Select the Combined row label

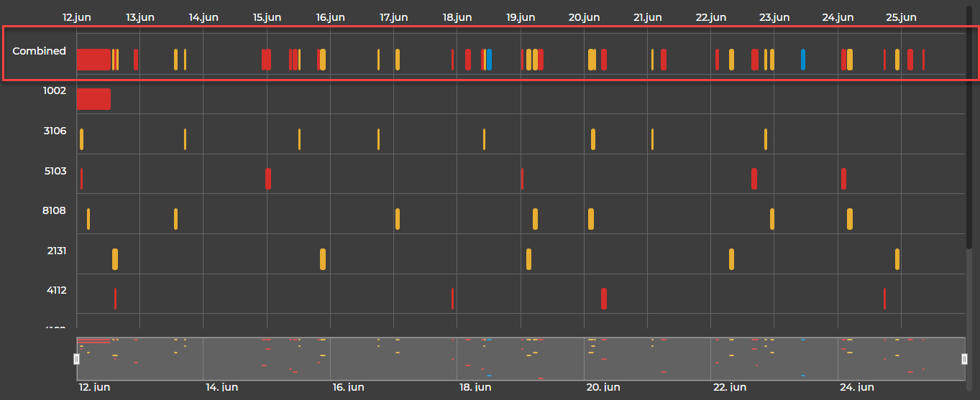tap(39, 51)
